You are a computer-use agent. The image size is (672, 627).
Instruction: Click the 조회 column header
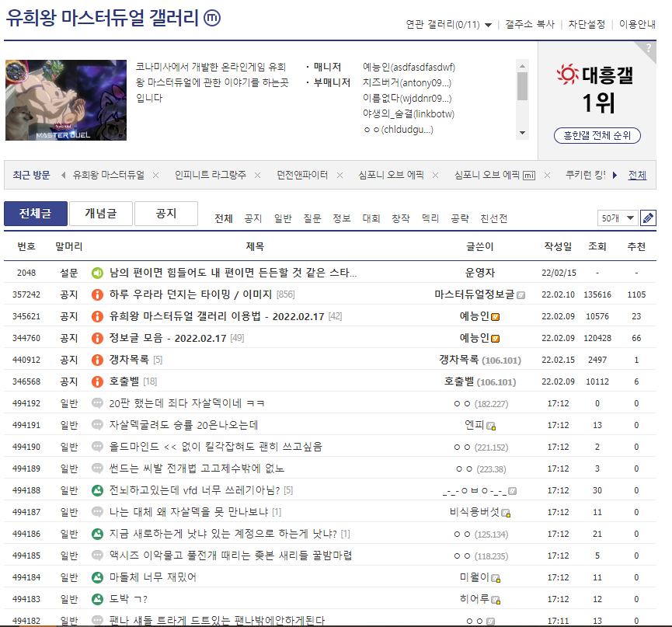tap(597, 246)
